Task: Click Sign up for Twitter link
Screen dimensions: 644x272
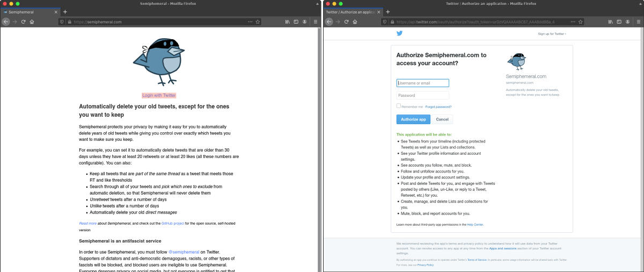Action: coord(552,34)
